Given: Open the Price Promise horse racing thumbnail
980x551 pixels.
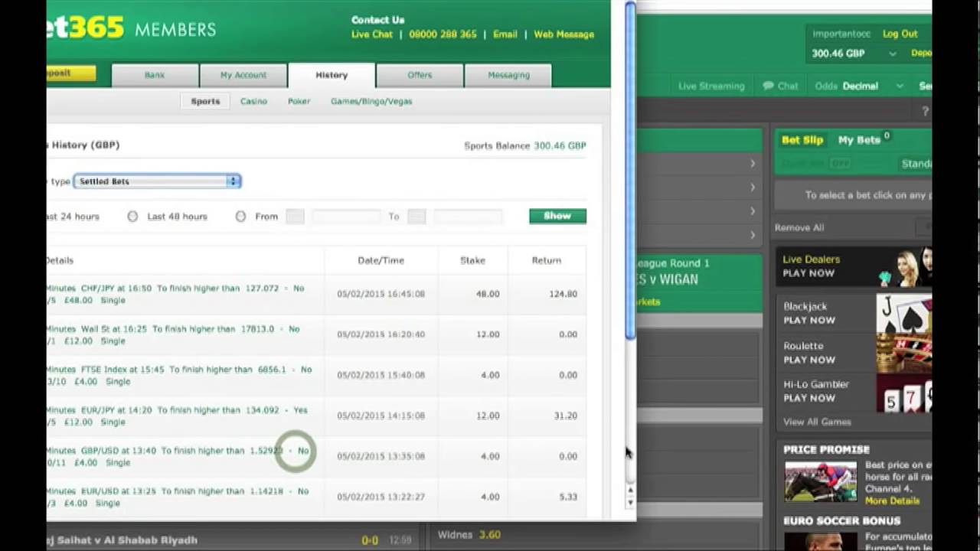Looking at the screenshot, I should (x=820, y=481).
